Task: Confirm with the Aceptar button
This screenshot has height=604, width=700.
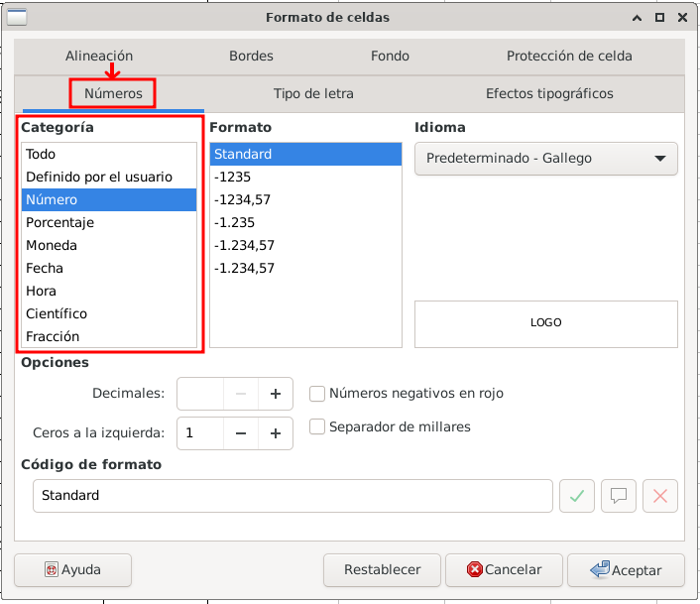Action: point(626,570)
